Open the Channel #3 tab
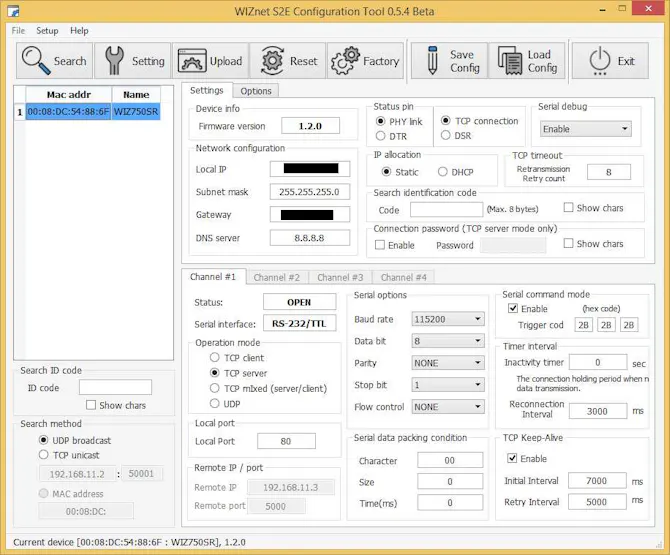The height and width of the screenshot is (555, 670). (x=340, y=278)
